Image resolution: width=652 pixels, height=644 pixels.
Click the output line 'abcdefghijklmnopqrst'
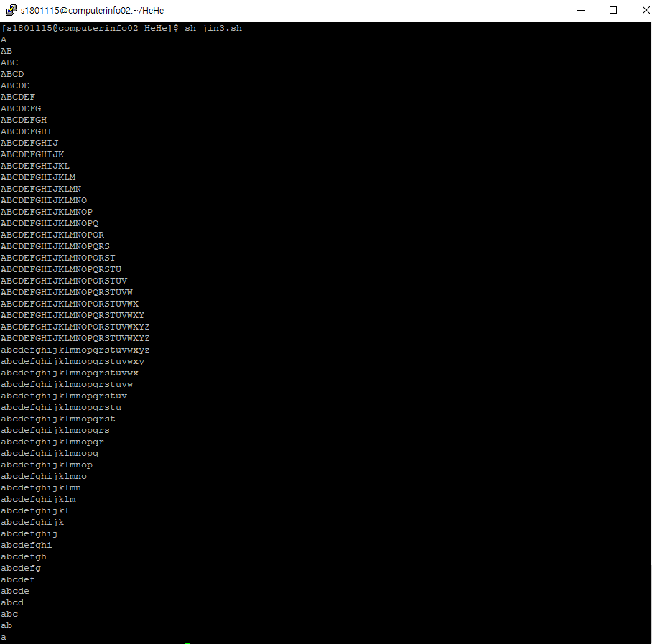coord(57,419)
